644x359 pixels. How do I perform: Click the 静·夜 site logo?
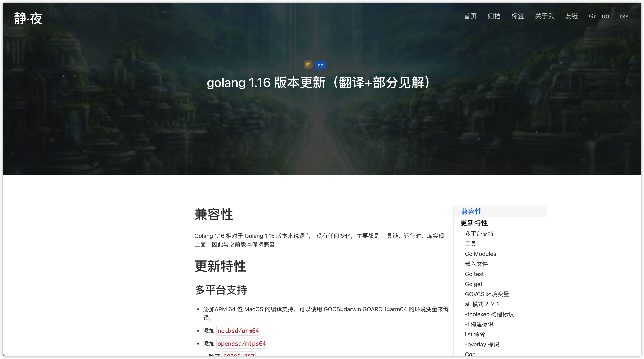pos(28,19)
